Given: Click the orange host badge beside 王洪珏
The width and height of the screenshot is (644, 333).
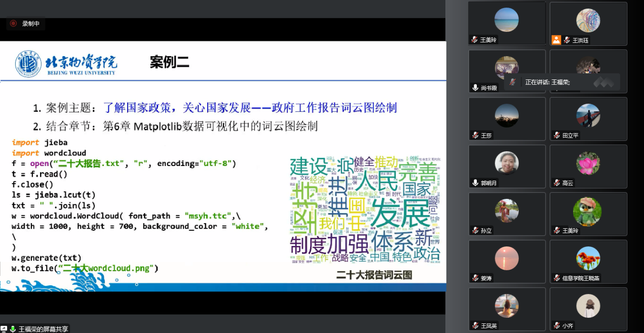Looking at the screenshot, I should tap(556, 40).
